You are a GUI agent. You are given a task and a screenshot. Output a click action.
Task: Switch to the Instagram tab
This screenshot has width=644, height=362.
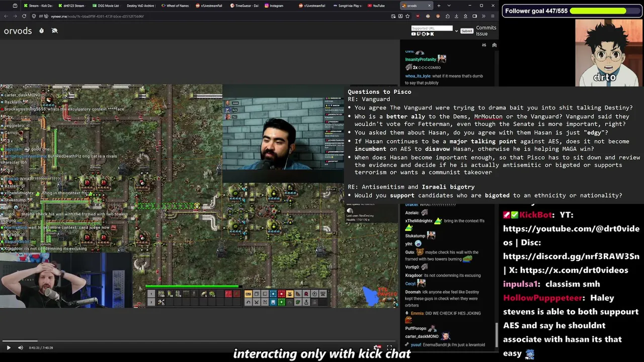[278, 6]
